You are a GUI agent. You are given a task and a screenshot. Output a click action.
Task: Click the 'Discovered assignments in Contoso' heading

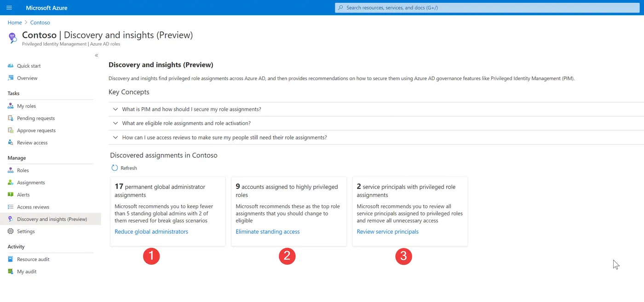(x=164, y=155)
